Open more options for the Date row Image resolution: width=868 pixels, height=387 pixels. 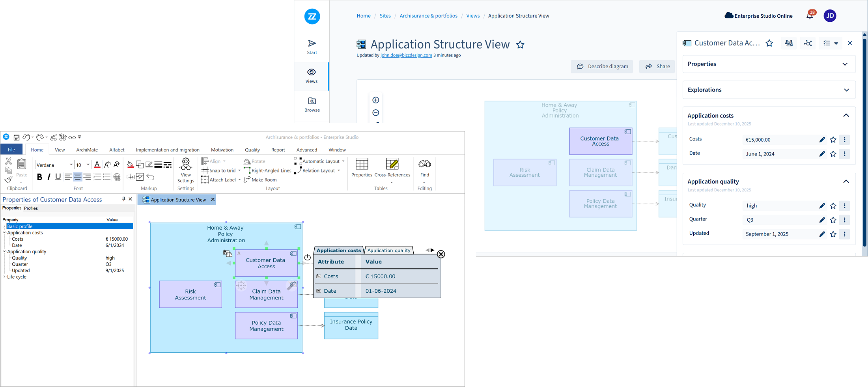(845, 154)
